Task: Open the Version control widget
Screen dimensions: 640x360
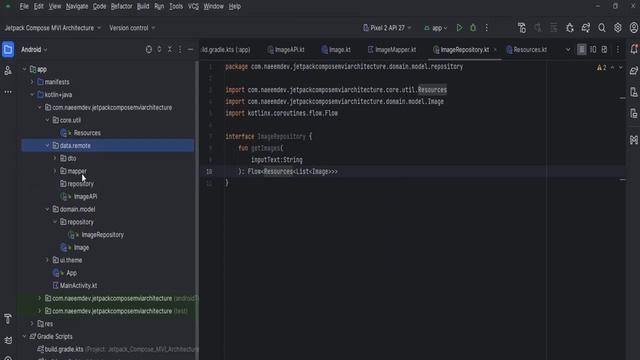Action: 132,28
